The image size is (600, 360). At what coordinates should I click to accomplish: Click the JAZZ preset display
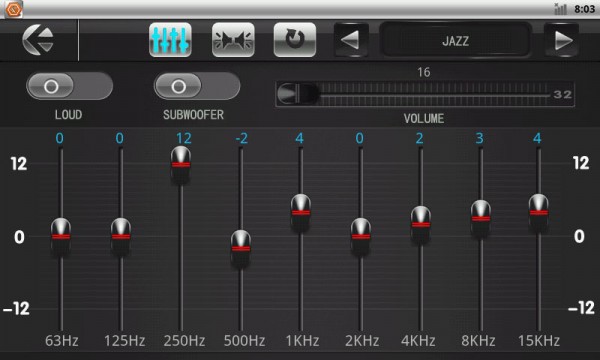point(455,41)
